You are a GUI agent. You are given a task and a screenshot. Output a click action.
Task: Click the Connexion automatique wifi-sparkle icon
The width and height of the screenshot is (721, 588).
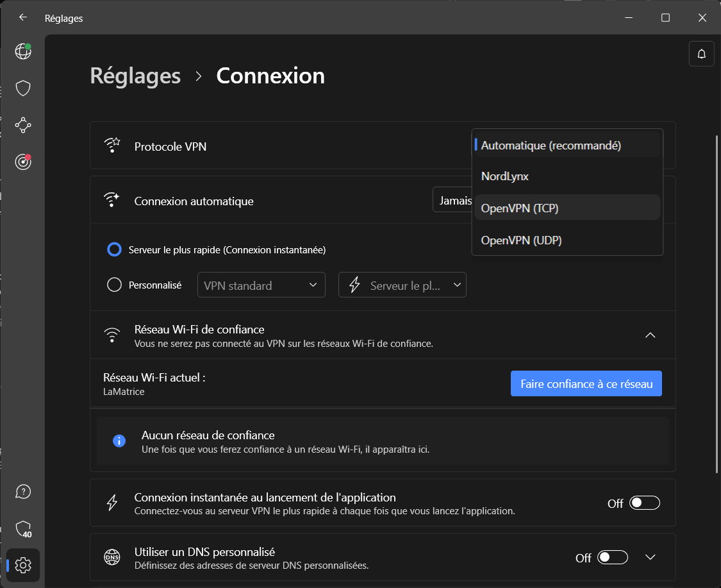pos(112,199)
